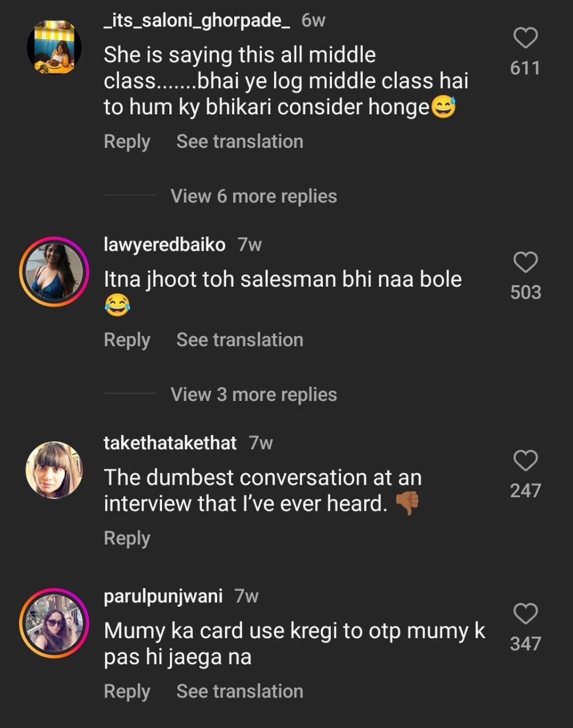
Task: Like _its_saloni_ghorpade_'s comment with the heart
Action: pos(525,38)
